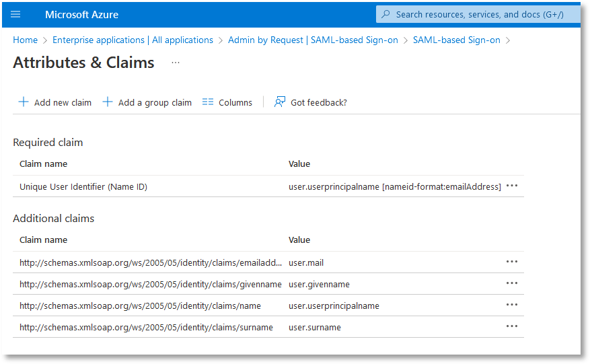The image size is (590, 364).
Task: Open Enterprise applications | All applications breadcrumb
Action: [x=133, y=40]
